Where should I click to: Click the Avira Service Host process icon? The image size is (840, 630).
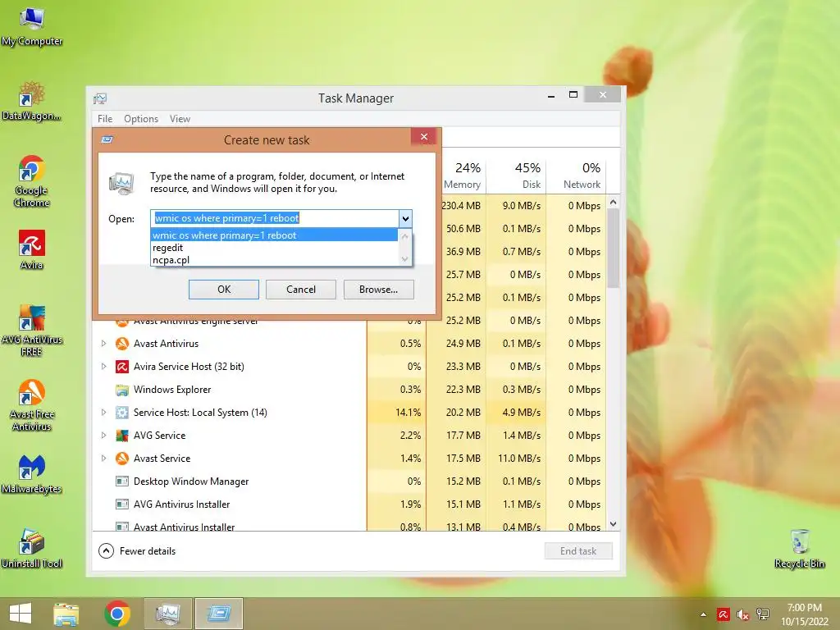click(x=122, y=367)
